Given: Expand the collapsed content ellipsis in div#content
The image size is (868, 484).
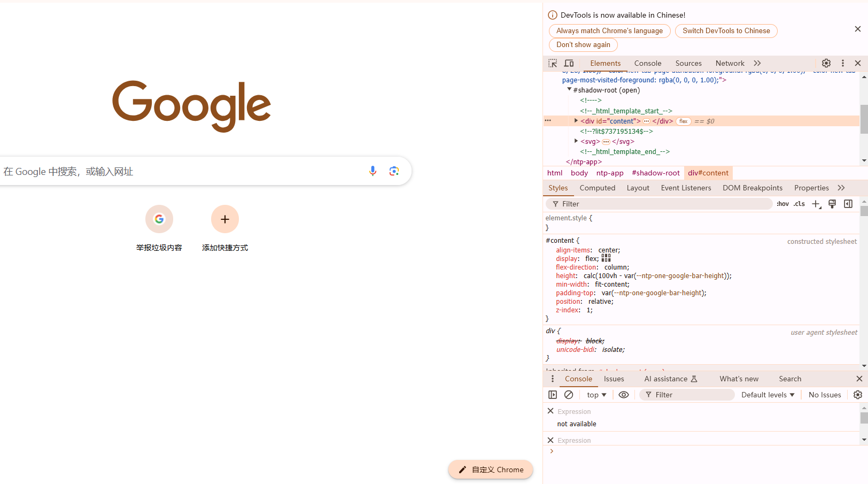Looking at the screenshot, I should pos(646,121).
